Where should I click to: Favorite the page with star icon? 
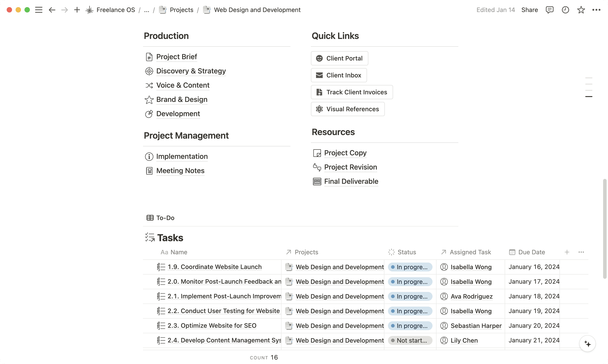point(581,10)
